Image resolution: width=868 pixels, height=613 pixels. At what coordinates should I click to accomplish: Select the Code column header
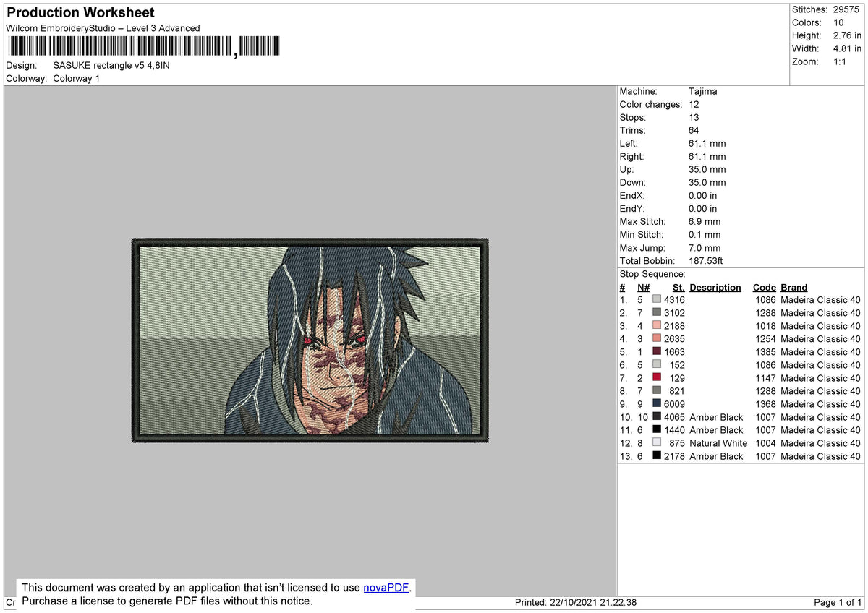pos(765,287)
